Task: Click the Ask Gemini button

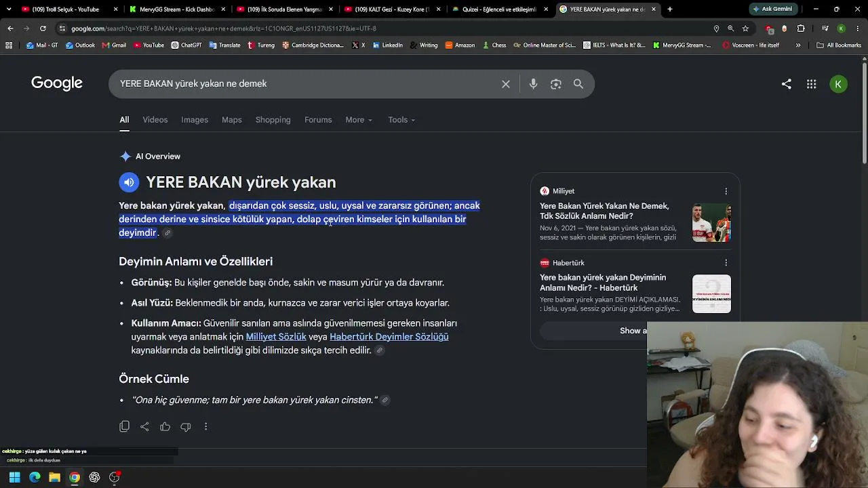Action: tap(772, 9)
